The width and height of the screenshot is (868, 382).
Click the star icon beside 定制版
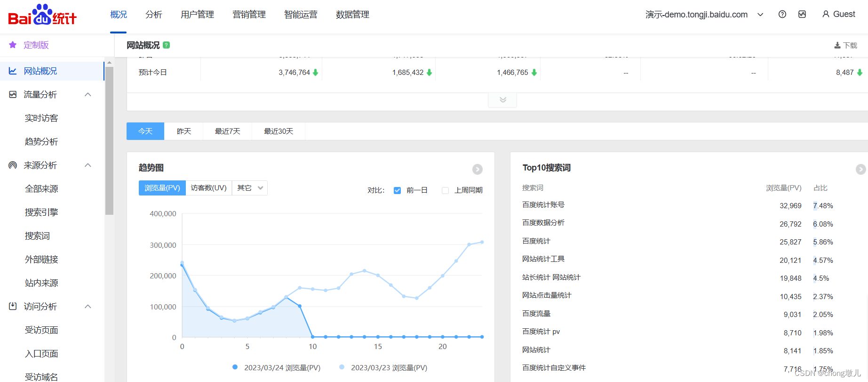13,45
